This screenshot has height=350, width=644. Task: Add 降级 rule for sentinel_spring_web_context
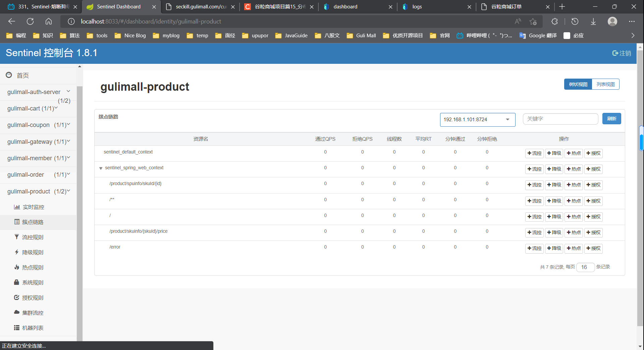pyautogui.click(x=554, y=169)
